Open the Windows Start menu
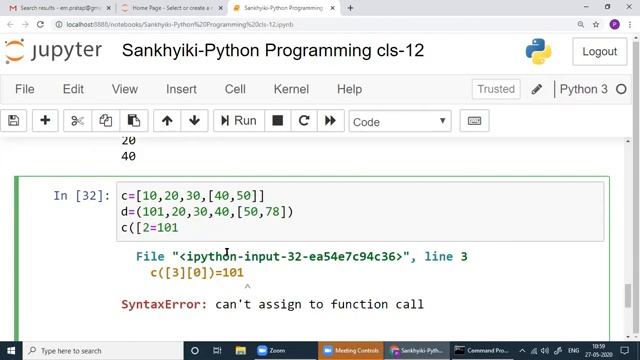 [11, 351]
